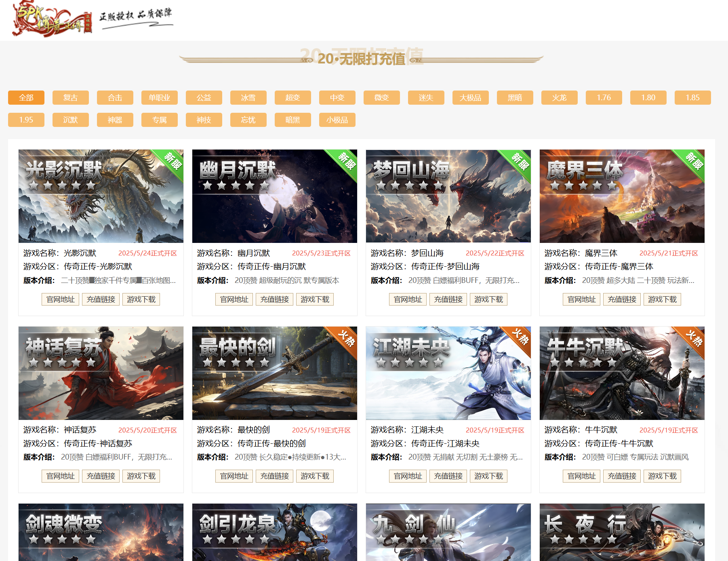Visit 官网地址 for 江湖未央
The image size is (728, 561).
[408, 476]
